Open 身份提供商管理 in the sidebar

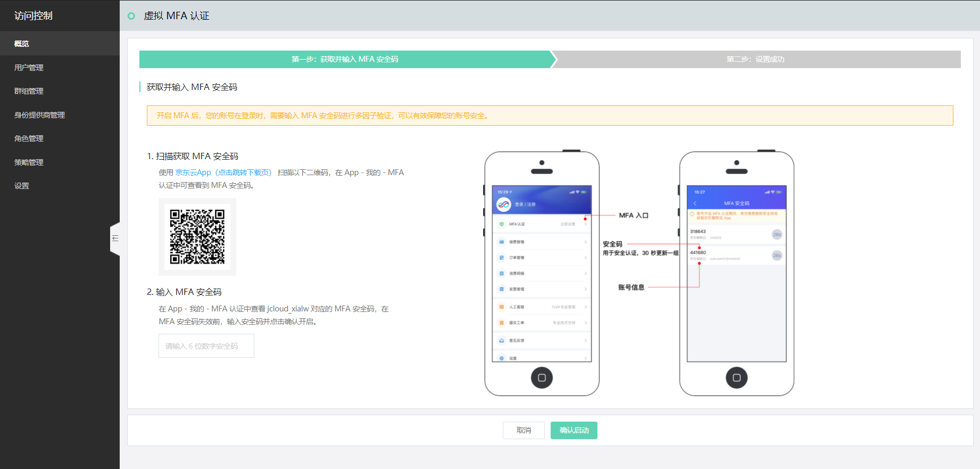coord(60,115)
